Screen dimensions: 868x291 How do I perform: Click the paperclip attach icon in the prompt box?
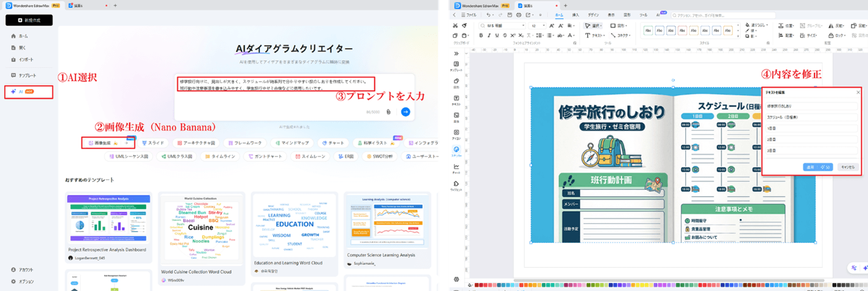coord(388,112)
